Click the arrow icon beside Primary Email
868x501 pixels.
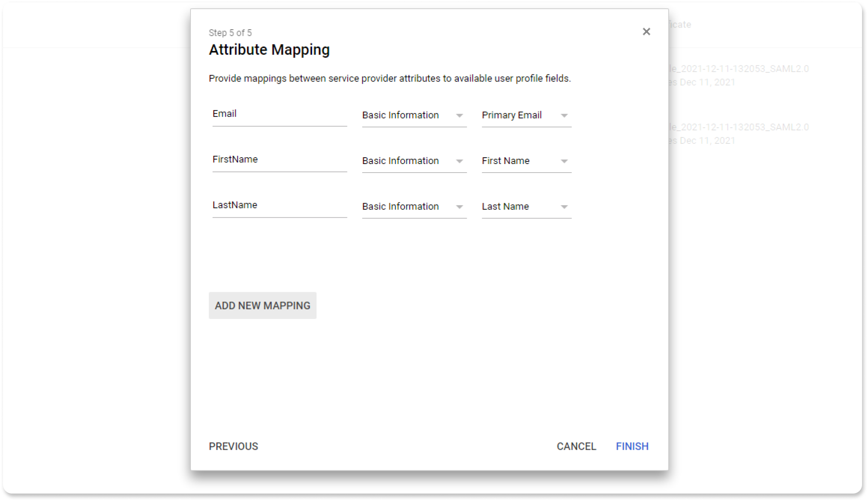tap(564, 115)
